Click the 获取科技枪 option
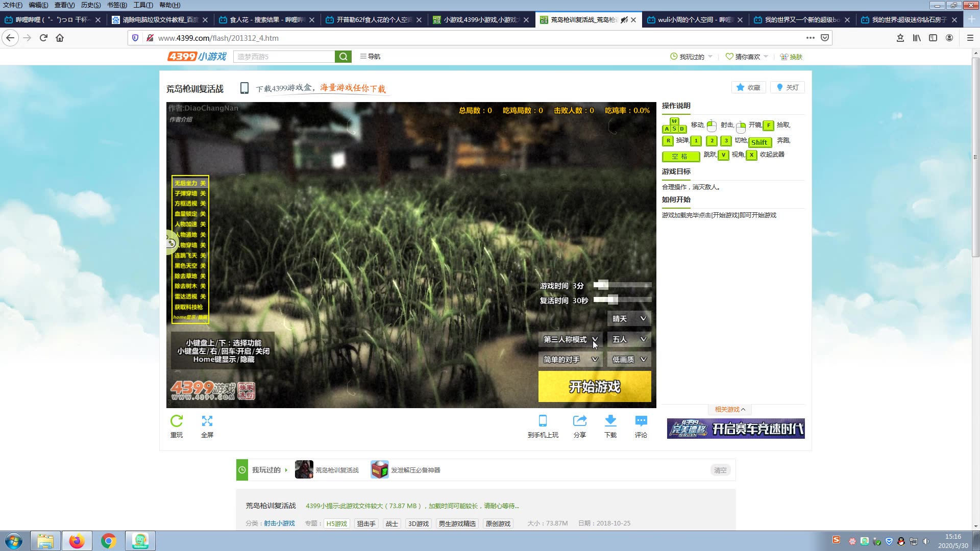 [x=190, y=307]
